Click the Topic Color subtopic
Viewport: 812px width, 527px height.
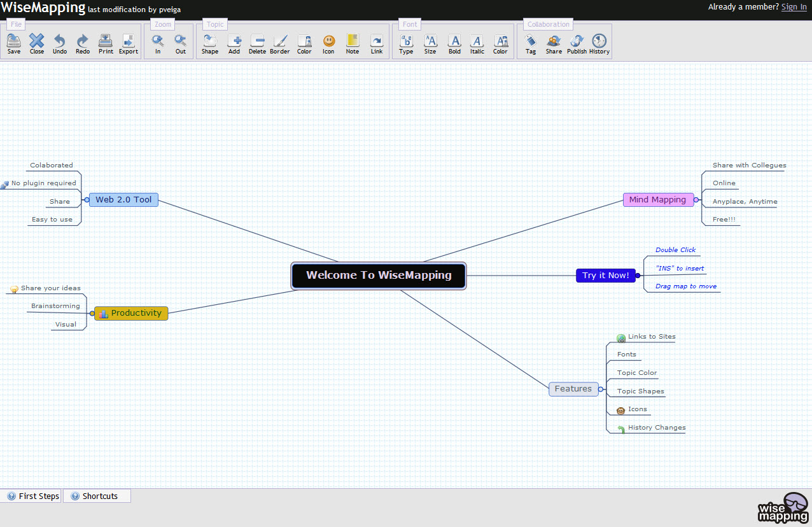click(637, 372)
